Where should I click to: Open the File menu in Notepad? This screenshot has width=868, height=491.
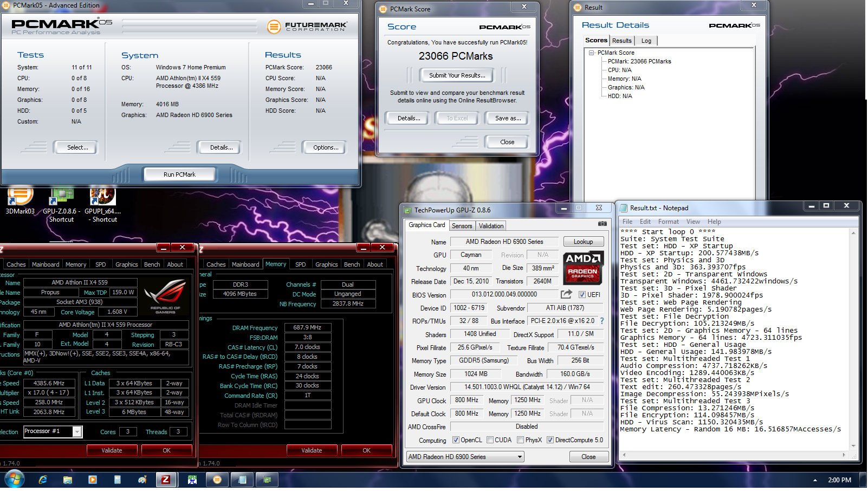click(627, 222)
